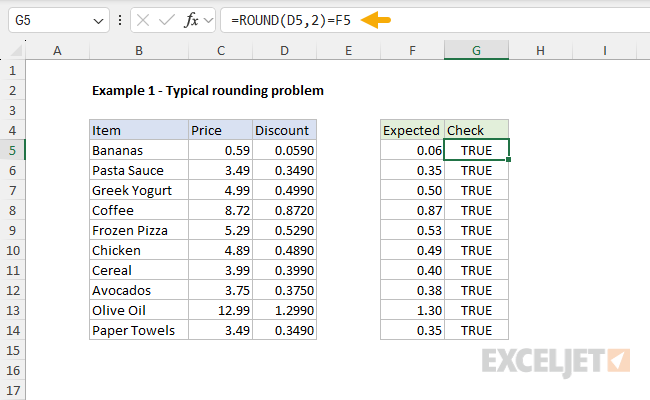The height and width of the screenshot is (400, 650).
Task: Select the 'Coffee' cell
Action: [139, 210]
